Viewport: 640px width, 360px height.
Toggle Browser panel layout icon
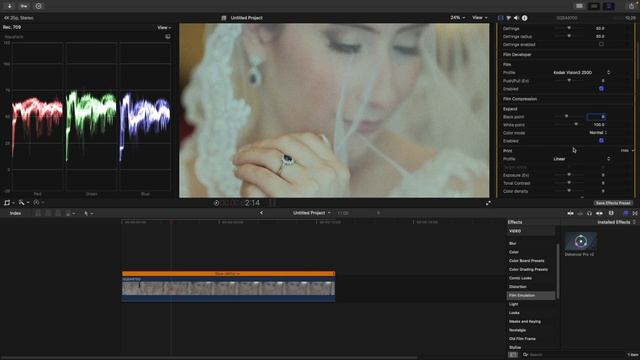coord(579,6)
